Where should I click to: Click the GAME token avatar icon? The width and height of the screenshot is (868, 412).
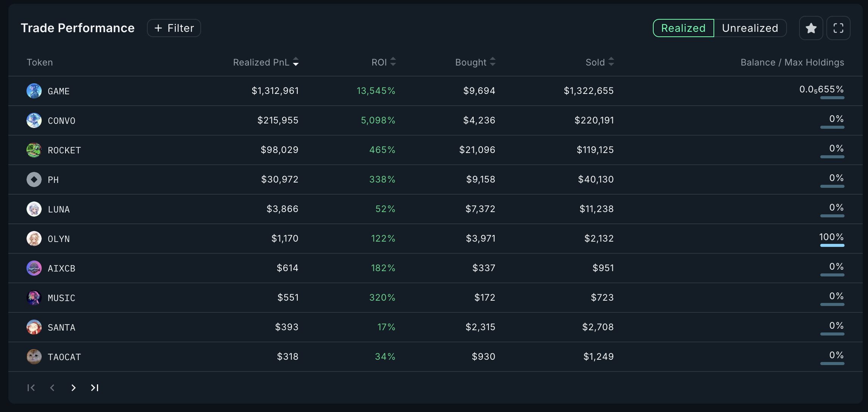[34, 91]
